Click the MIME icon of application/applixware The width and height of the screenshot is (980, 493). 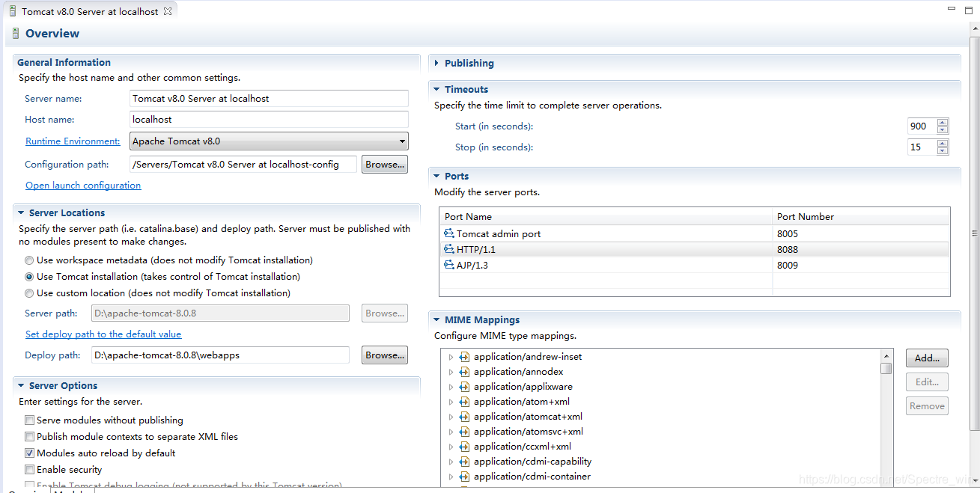464,387
